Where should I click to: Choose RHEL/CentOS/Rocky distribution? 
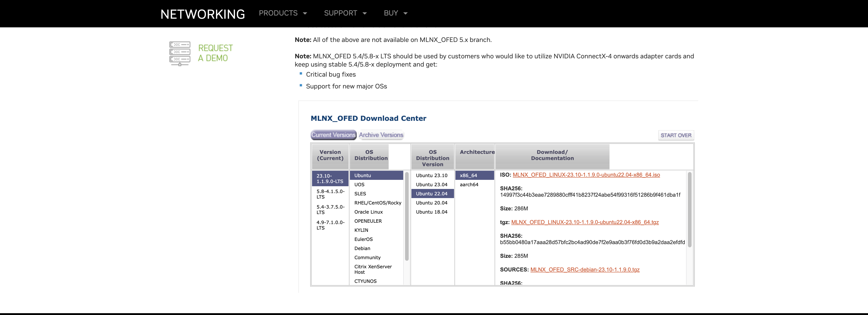(x=377, y=203)
